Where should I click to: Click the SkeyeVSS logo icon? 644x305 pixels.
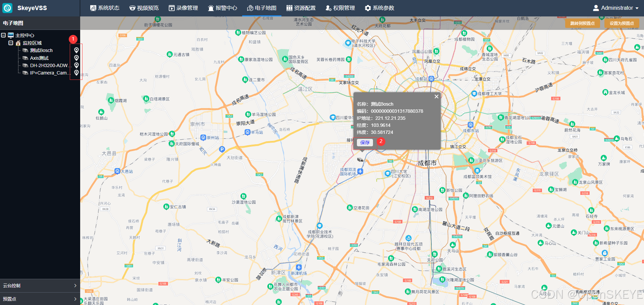pos(7,8)
